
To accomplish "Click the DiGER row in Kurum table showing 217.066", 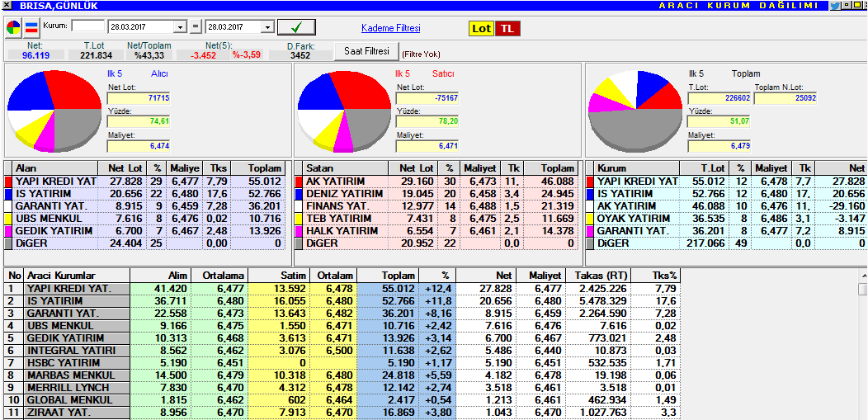I will [x=726, y=243].
